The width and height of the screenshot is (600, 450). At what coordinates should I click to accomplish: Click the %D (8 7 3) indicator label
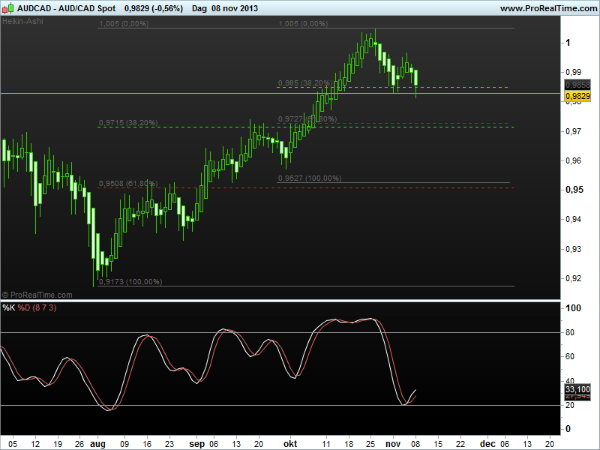(x=37, y=308)
